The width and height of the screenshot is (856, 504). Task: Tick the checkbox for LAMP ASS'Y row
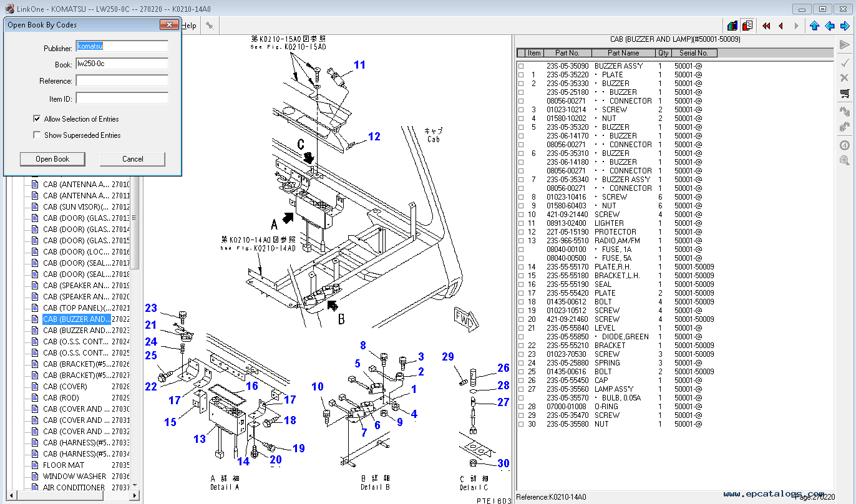coord(521,389)
